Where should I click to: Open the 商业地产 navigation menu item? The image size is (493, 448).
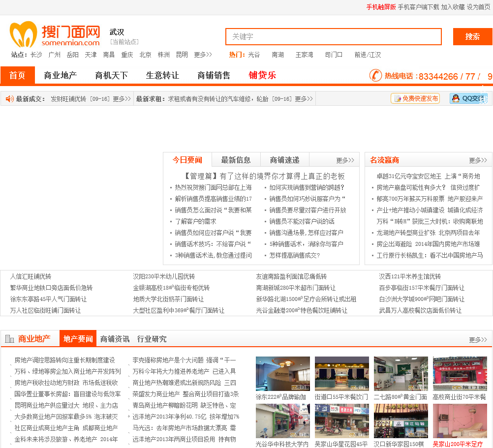point(61,75)
